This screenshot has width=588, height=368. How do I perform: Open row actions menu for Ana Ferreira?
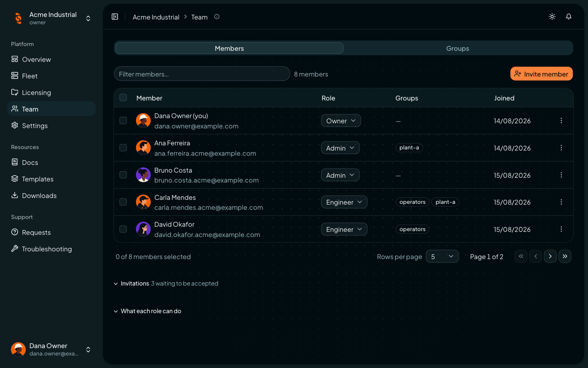click(x=561, y=148)
